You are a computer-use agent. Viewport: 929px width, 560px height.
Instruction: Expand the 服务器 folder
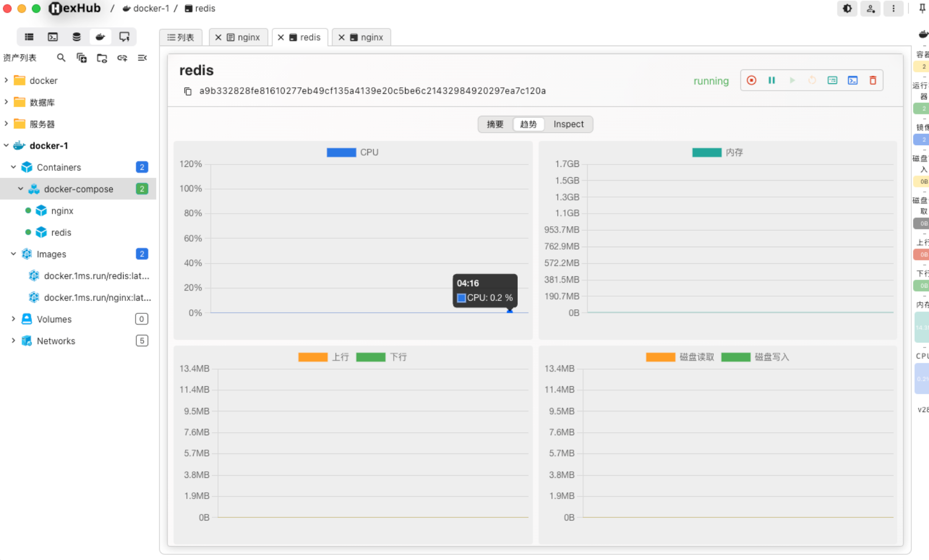tap(6, 124)
